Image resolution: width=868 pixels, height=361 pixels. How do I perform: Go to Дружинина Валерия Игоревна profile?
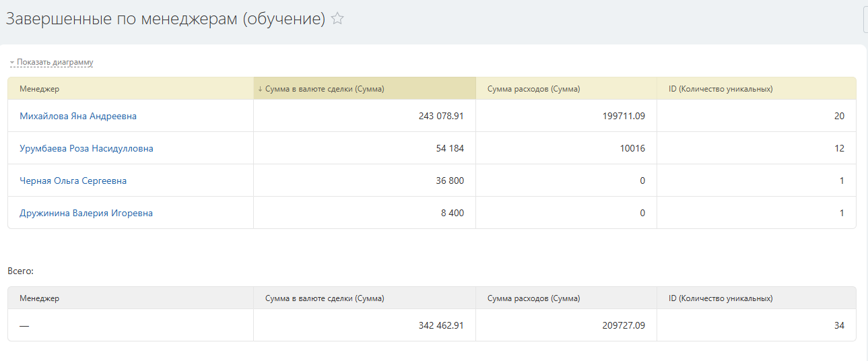tap(86, 214)
